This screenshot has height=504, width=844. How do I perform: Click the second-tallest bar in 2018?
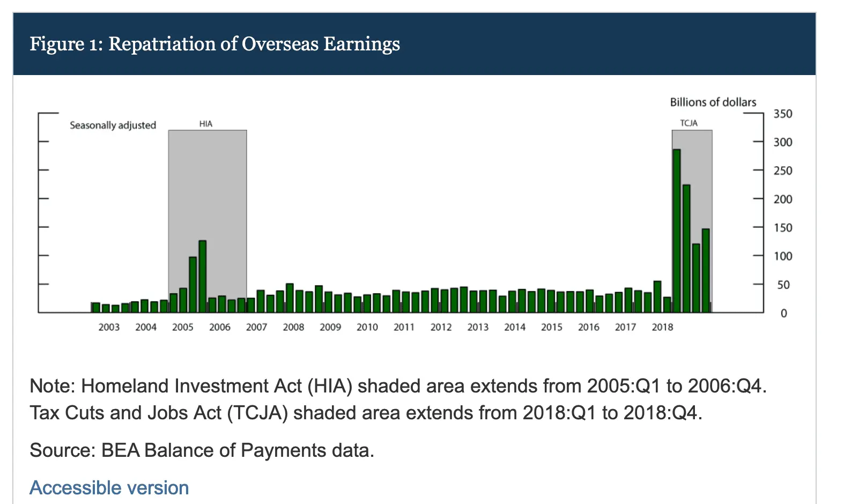point(686,248)
